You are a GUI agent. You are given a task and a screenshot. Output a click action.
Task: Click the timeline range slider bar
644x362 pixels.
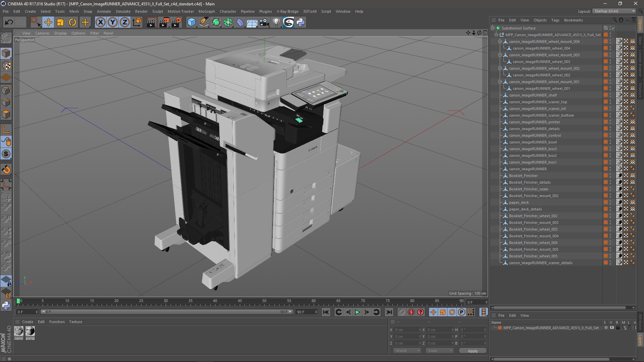point(167,312)
